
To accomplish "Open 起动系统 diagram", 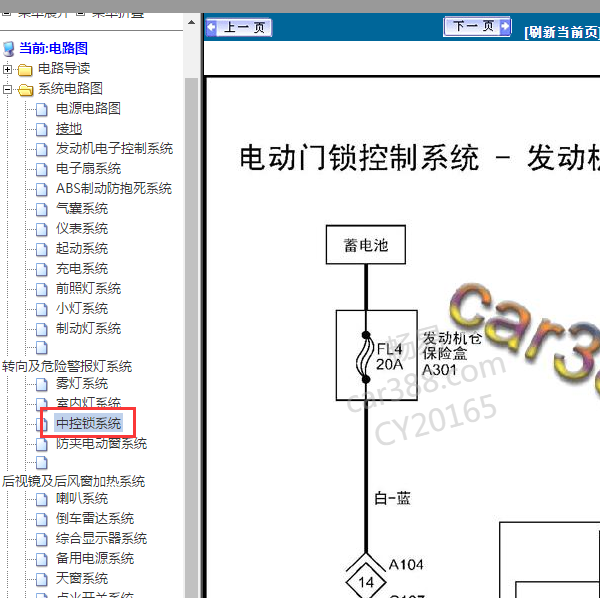I will click(82, 248).
